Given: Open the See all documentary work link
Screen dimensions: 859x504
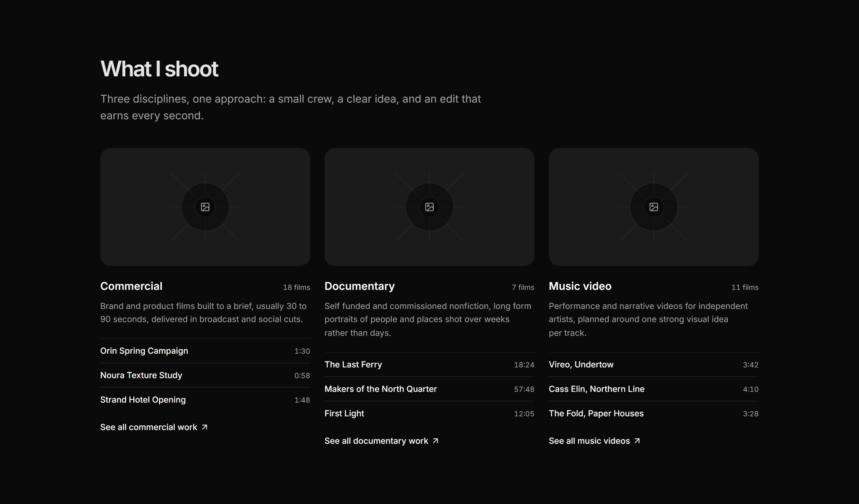Looking at the screenshot, I should [381, 440].
